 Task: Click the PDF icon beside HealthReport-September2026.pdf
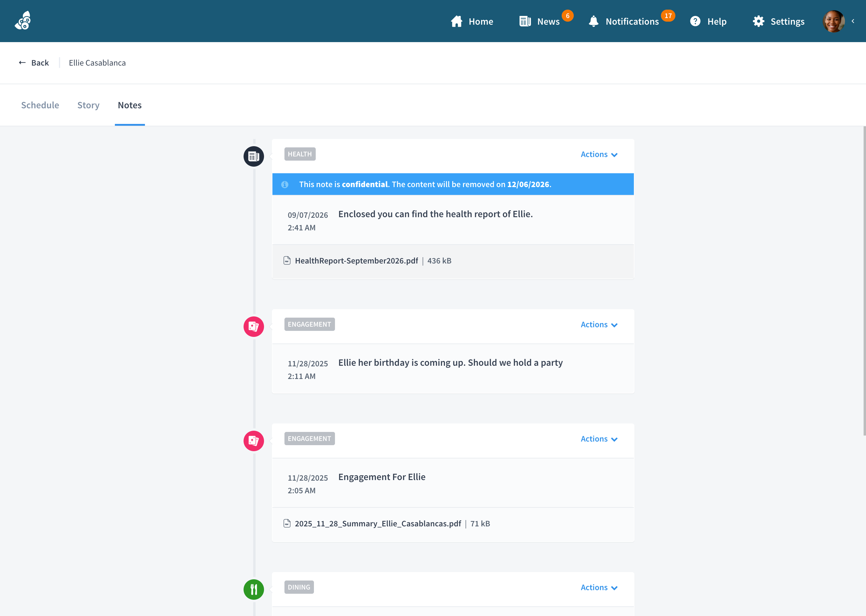pyautogui.click(x=287, y=260)
